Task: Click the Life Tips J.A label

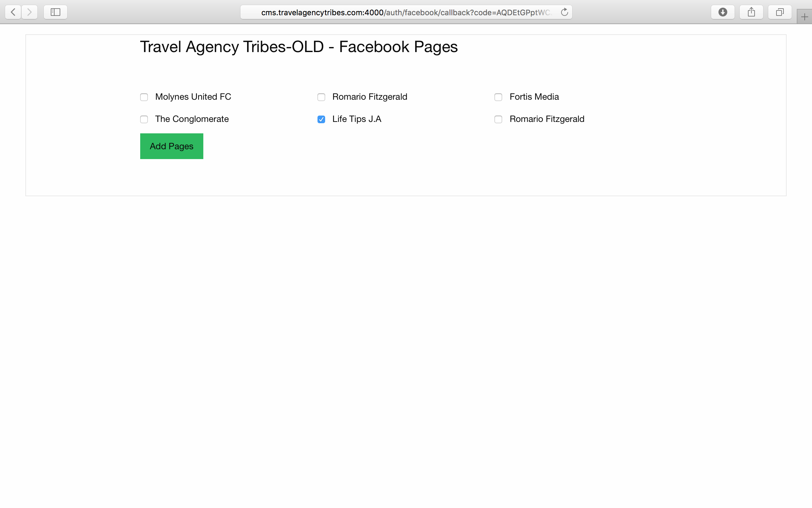Action: 357,119
